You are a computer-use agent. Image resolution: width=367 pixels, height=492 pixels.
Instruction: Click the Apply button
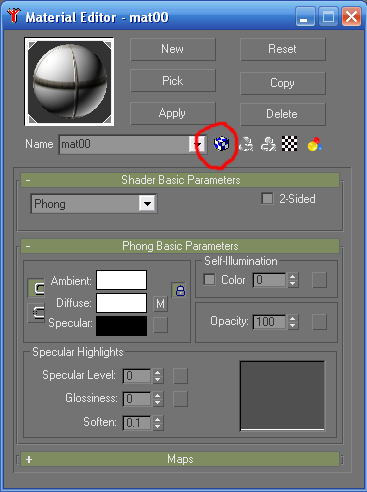pyautogui.click(x=173, y=113)
